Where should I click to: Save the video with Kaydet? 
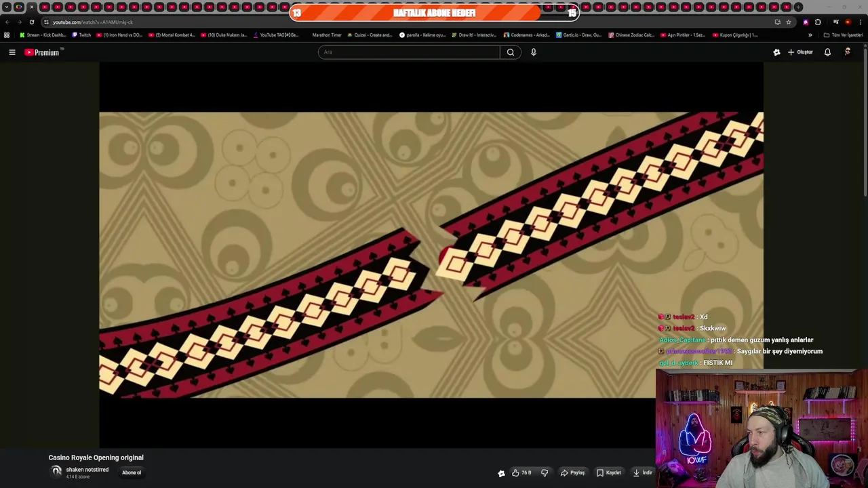click(x=608, y=472)
